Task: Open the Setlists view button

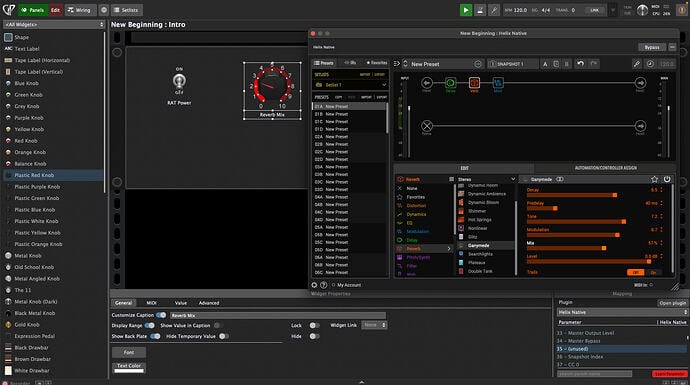Action: point(126,10)
